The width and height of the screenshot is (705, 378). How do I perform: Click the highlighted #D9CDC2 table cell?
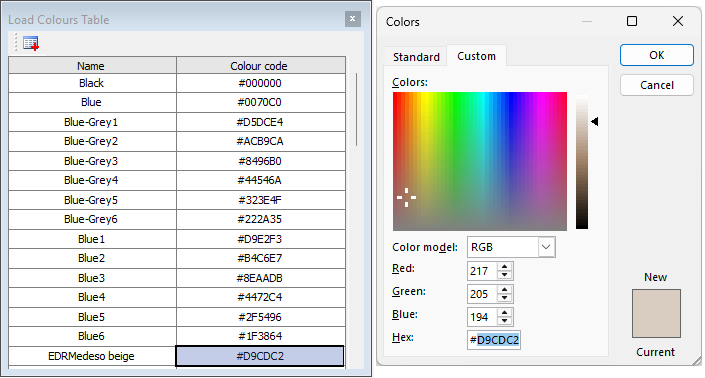click(260, 356)
